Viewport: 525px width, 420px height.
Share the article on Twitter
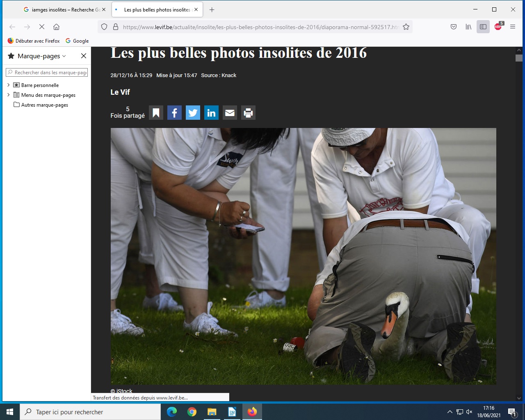pyautogui.click(x=193, y=113)
